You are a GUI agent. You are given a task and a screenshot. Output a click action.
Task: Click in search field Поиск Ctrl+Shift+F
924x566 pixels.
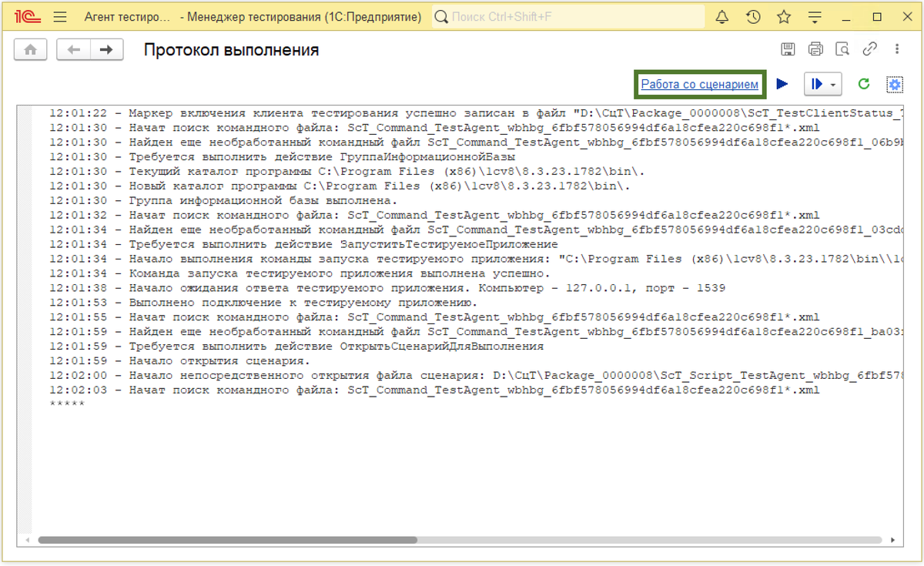[568, 17]
